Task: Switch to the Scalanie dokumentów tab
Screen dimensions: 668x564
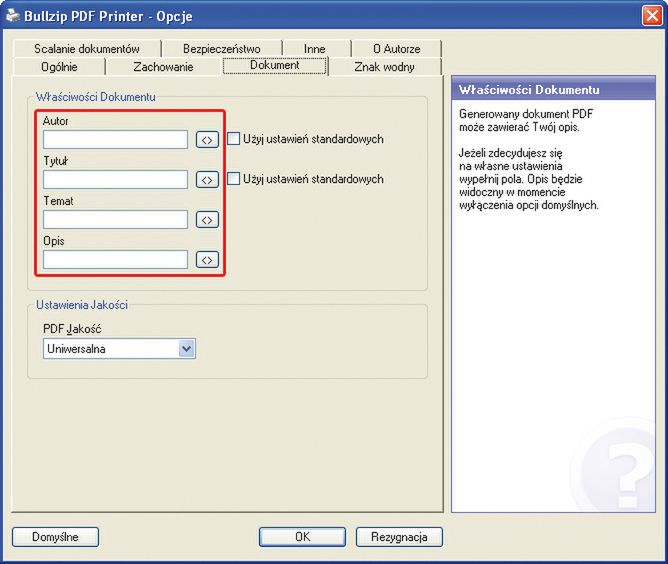Action: click(x=87, y=49)
